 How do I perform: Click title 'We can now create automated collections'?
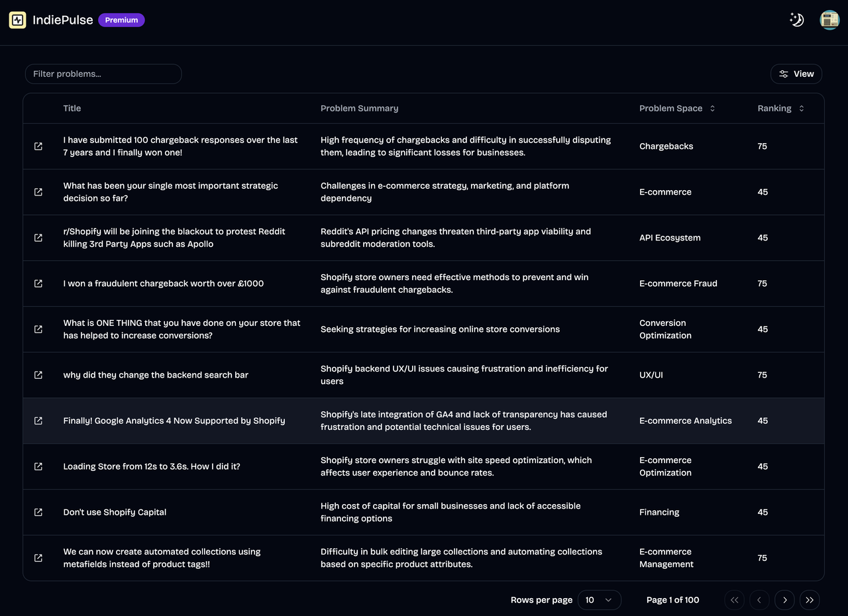pyautogui.click(x=162, y=558)
